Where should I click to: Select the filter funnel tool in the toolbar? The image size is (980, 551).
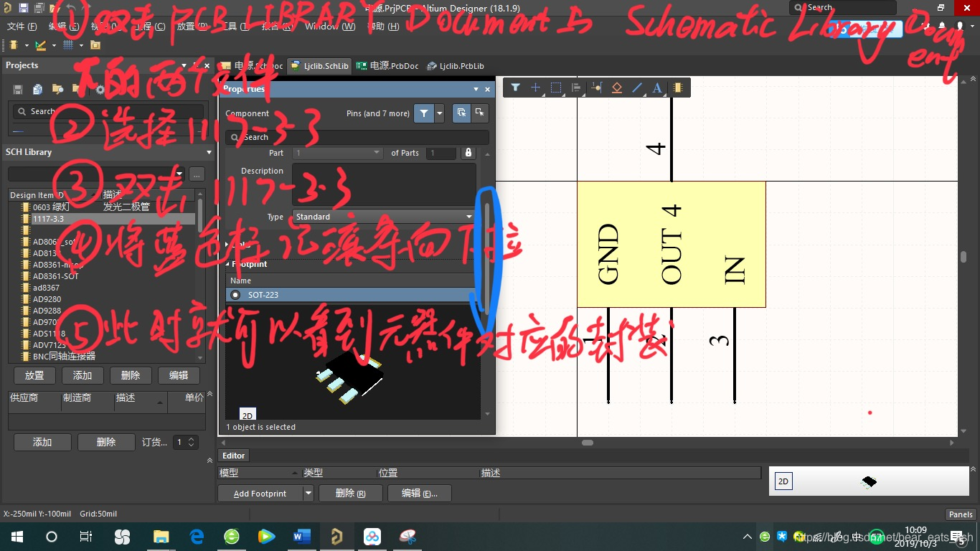point(515,88)
